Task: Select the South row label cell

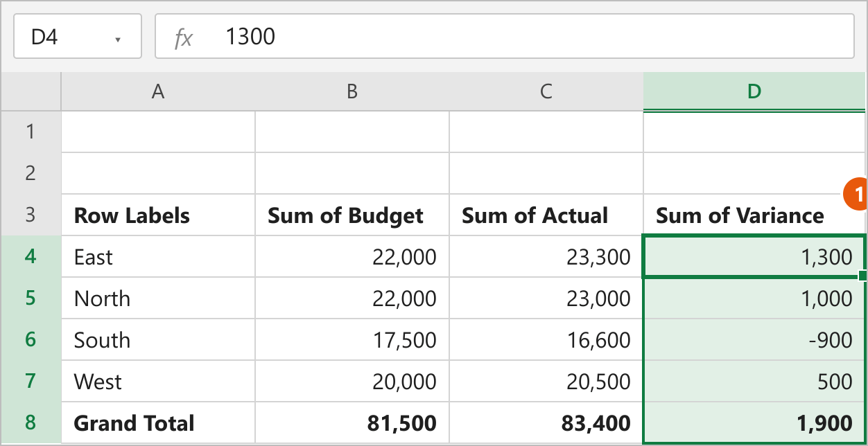Action: point(158,339)
